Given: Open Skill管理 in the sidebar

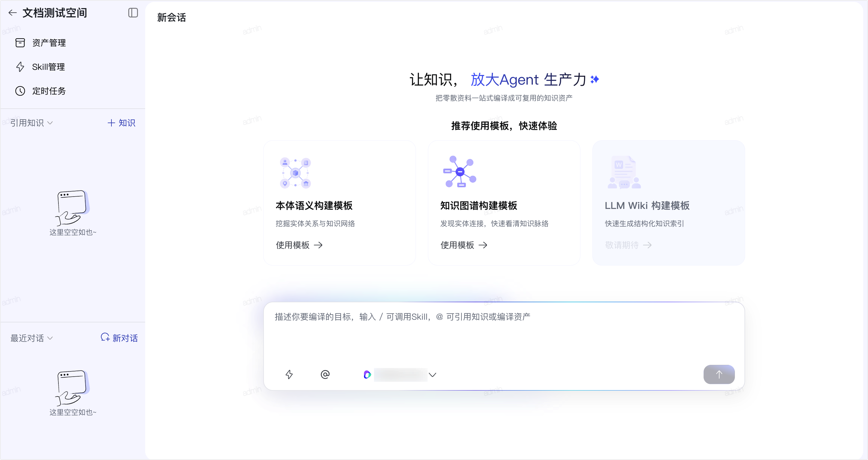Looking at the screenshot, I should coord(73,67).
